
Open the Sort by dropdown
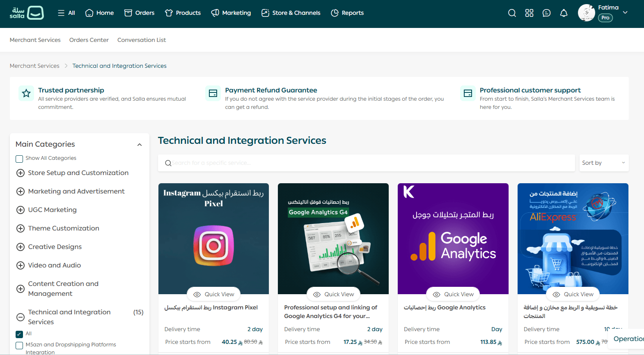coord(603,163)
